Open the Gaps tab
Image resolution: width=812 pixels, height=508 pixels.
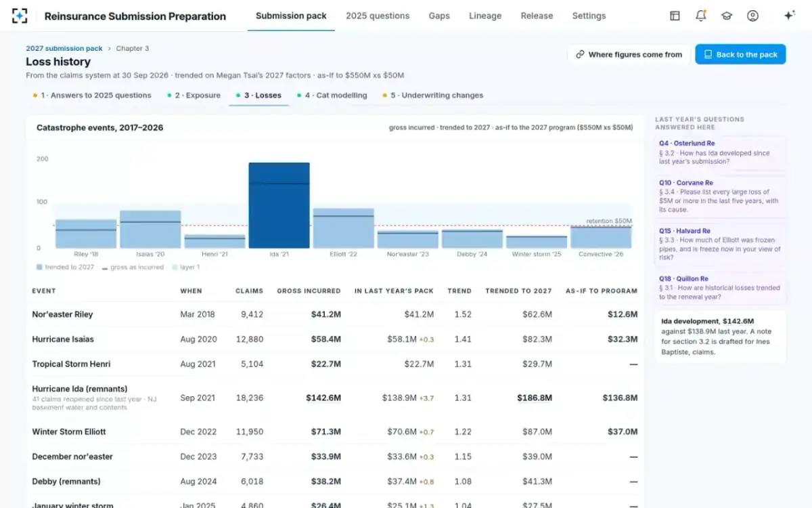point(439,16)
